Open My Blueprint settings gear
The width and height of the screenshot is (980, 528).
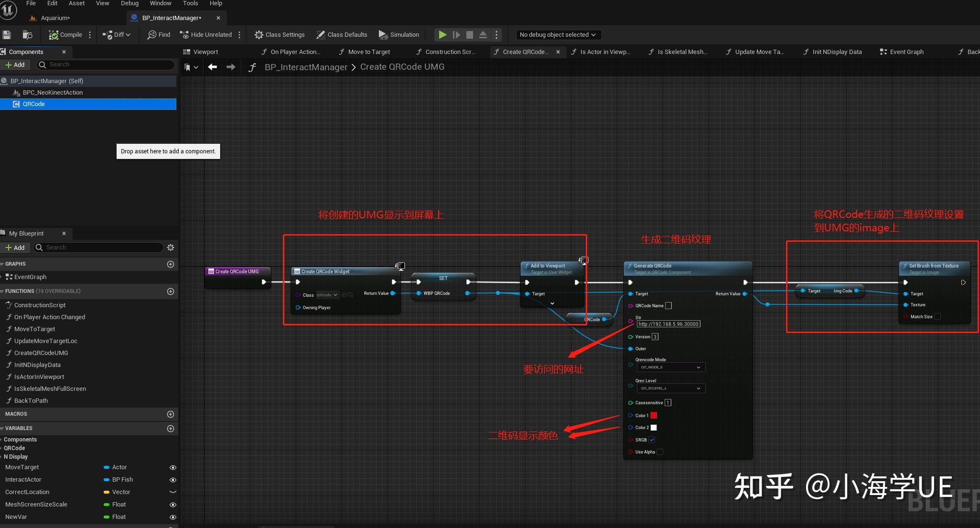click(171, 248)
